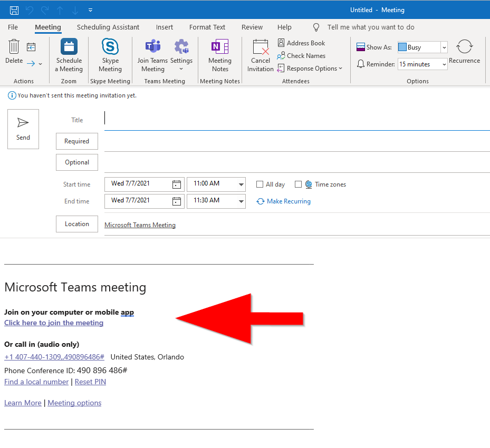Viewport: 490px width, 448px height.
Task: Click the Required attendees button
Action: point(77,141)
